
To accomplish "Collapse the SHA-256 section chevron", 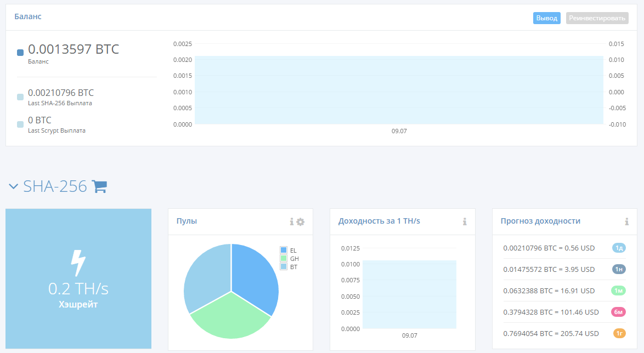I will point(14,186).
